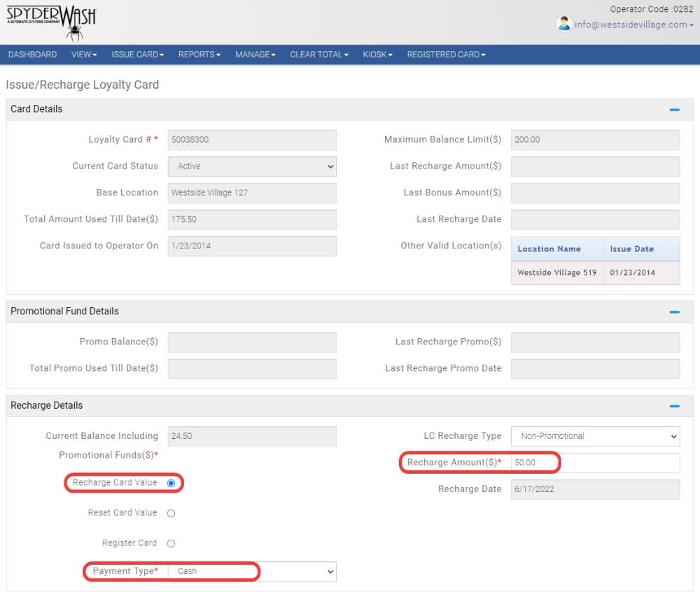Click the Last Recharge Date field
Image resolution: width=700 pixels, height=597 pixels.
(596, 220)
